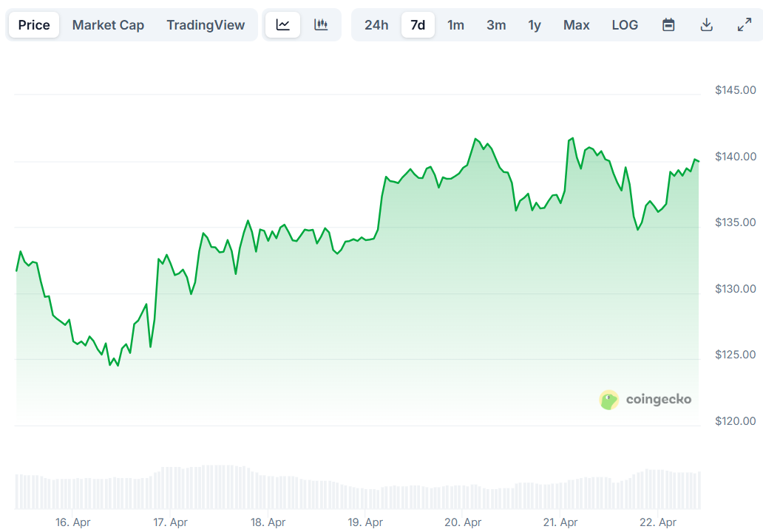Click the $140.00 price axis label
Viewport: 763px width, 532px height.
pos(736,157)
